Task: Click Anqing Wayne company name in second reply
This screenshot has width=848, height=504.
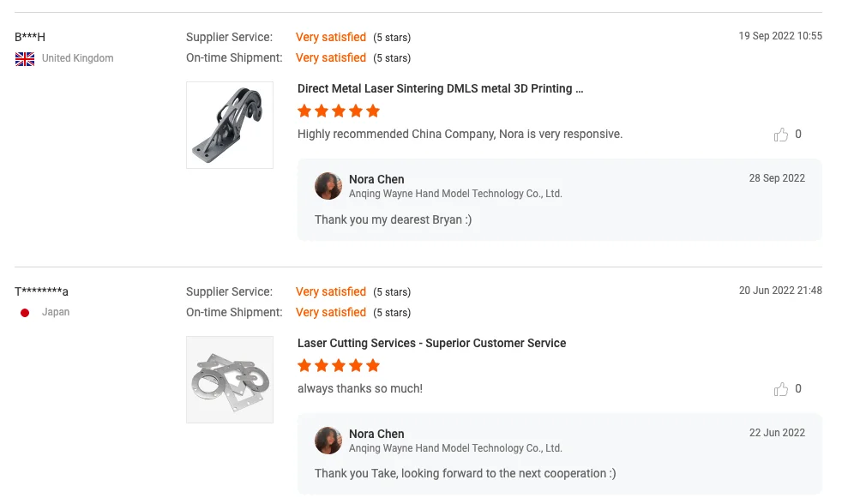Action: pyautogui.click(x=455, y=448)
